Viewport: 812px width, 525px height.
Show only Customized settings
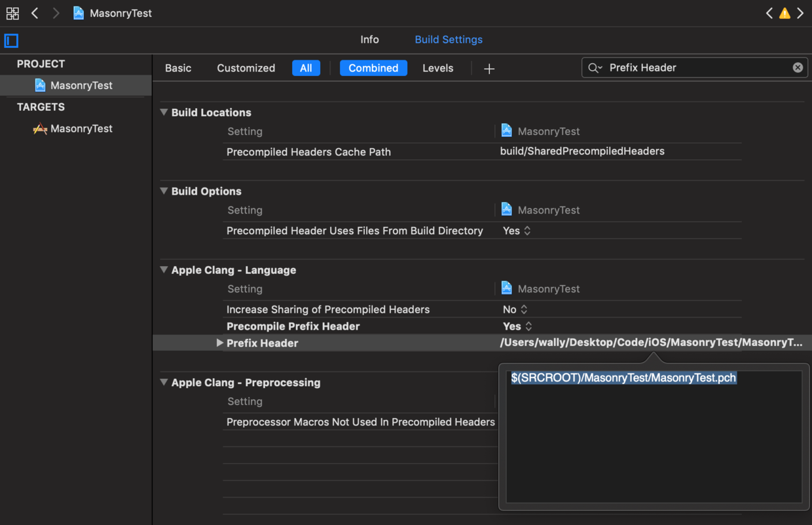tap(246, 68)
